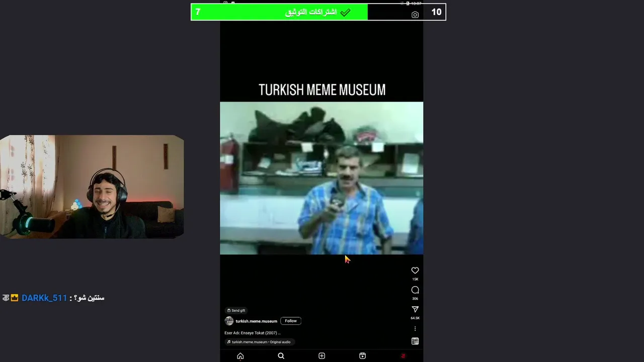
Task: Click the streamer webcam overlay
Action: [x=92, y=187]
